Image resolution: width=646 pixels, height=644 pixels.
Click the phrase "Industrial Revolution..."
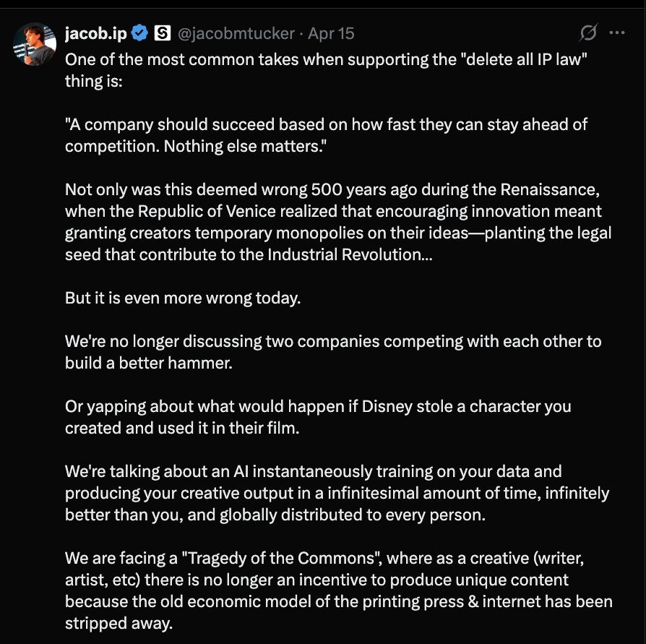(x=350, y=254)
